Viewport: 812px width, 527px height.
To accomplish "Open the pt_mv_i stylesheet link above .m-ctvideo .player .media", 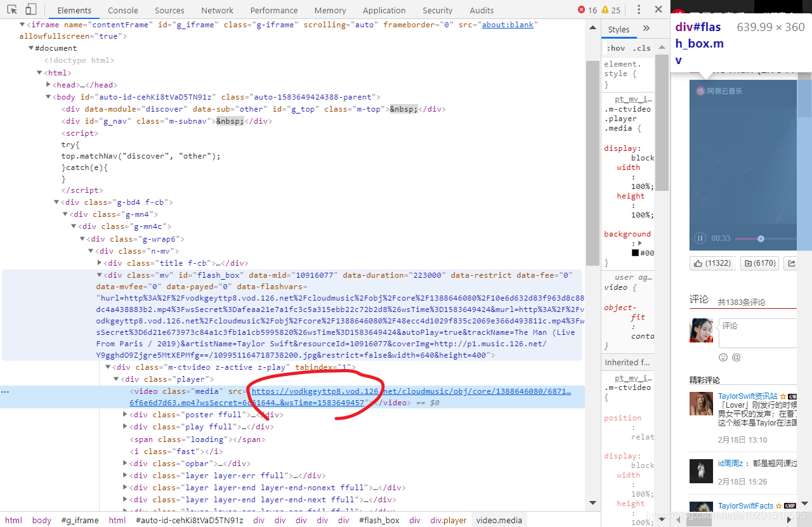I will [633, 100].
